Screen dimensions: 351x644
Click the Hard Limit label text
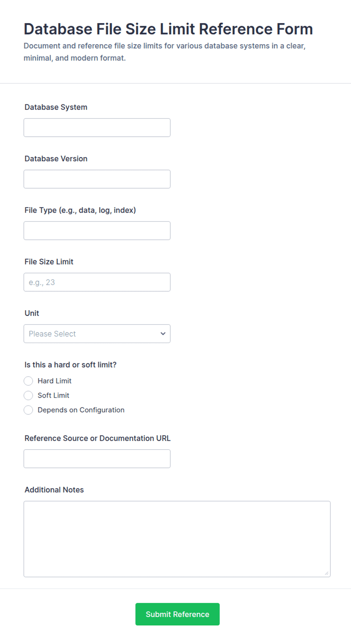pos(54,381)
